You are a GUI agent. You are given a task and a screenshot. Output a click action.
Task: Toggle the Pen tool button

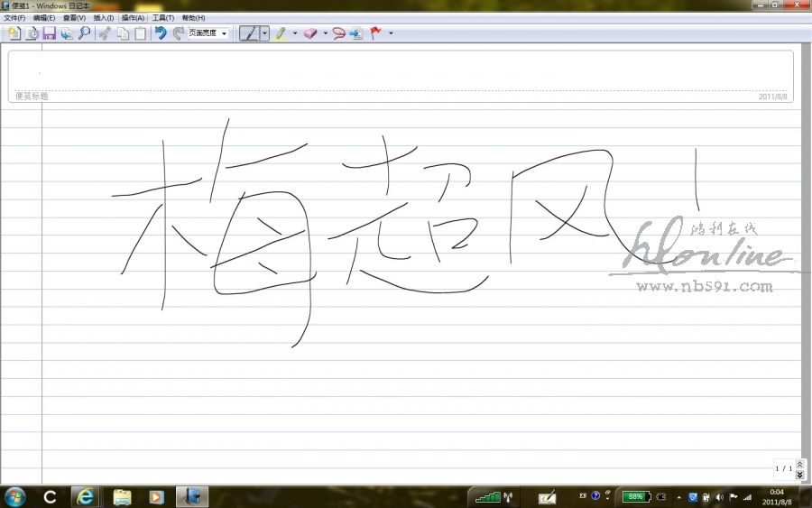(x=249, y=33)
